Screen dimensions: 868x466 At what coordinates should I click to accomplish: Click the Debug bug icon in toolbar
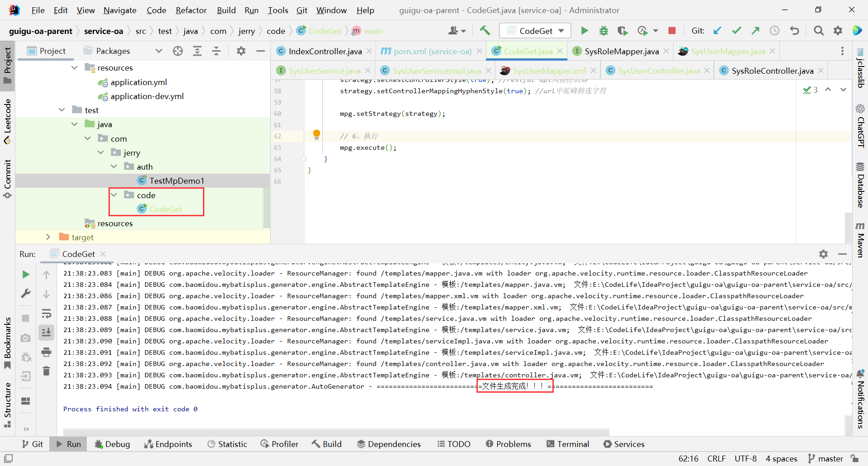[604, 31]
